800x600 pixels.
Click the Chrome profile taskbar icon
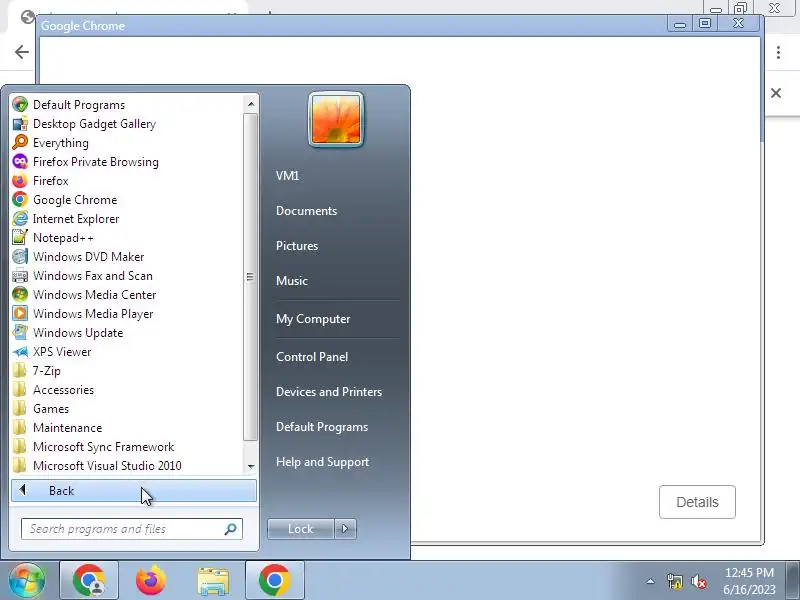coord(89,580)
